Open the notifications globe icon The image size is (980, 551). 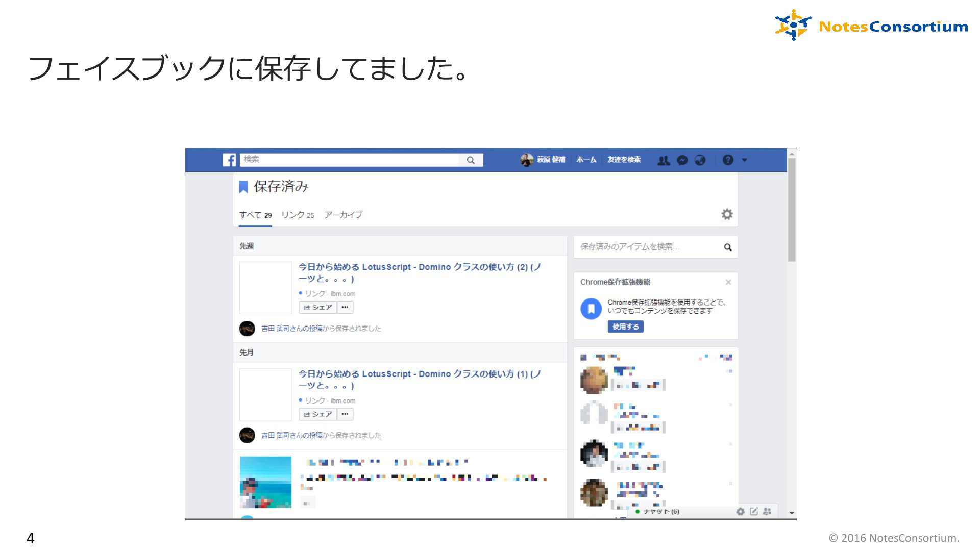click(x=700, y=160)
